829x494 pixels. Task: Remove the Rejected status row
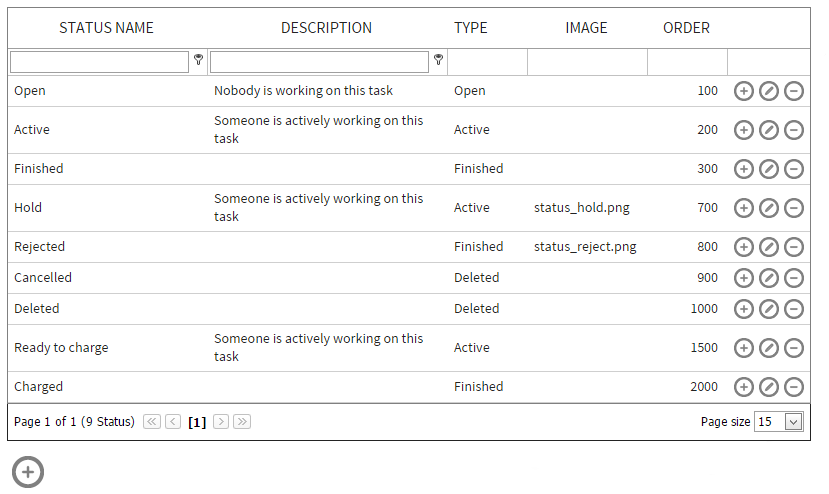coord(793,247)
